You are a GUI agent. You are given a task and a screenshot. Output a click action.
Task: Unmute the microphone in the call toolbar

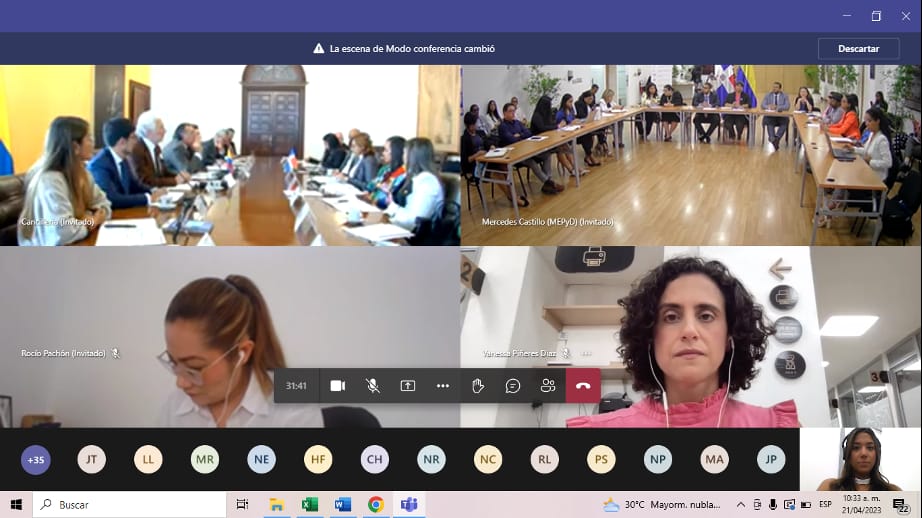click(x=373, y=386)
